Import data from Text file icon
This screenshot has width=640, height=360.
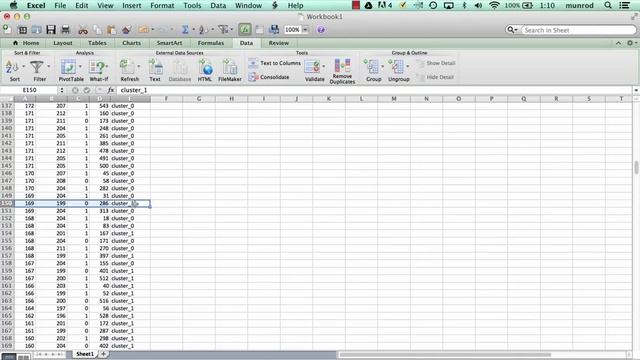155,67
